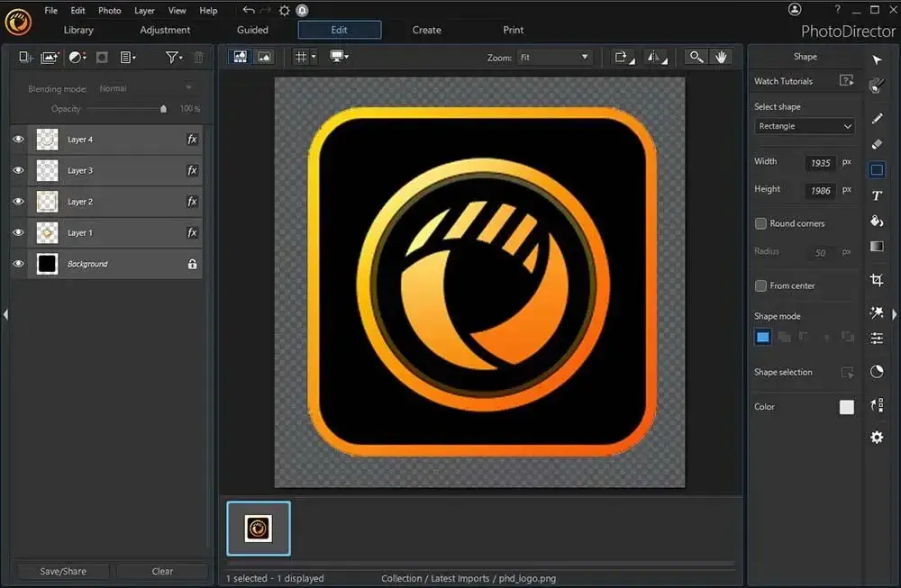The width and height of the screenshot is (901, 588).
Task: Open the Zoom Fit dropdown
Action: (x=554, y=58)
